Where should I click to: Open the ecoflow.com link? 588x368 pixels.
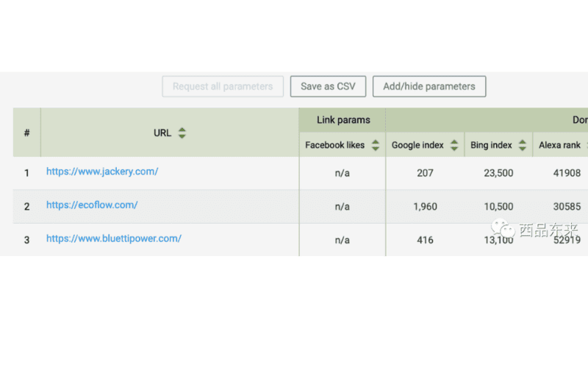[x=92, y=205]
